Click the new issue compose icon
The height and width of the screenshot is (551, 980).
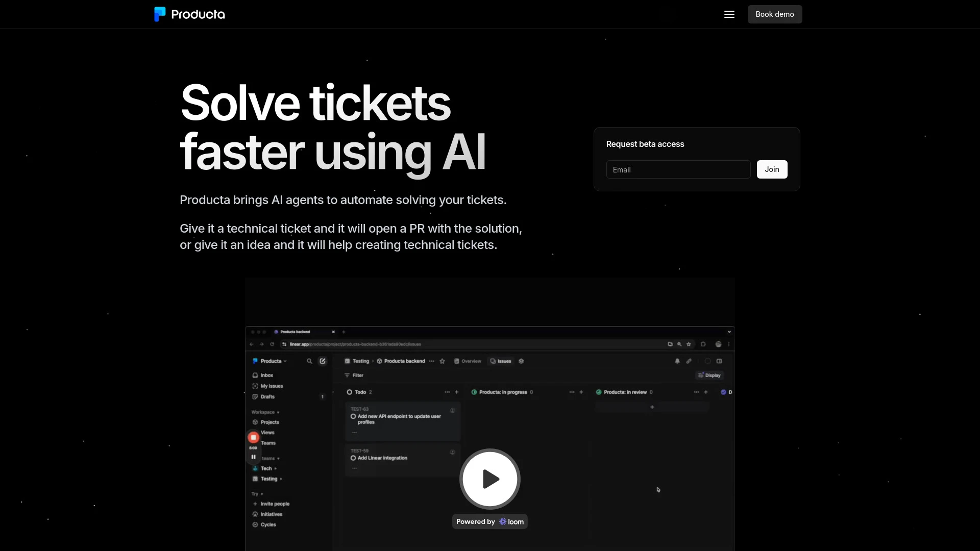pyautogui.click(x=323, y=361)
